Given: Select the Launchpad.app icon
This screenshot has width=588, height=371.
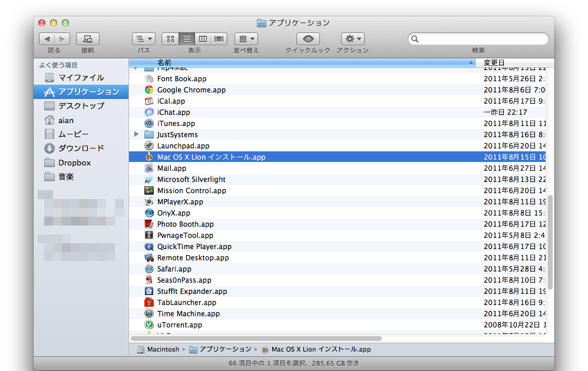Looking at the screenshot, I should click(149, 146).
